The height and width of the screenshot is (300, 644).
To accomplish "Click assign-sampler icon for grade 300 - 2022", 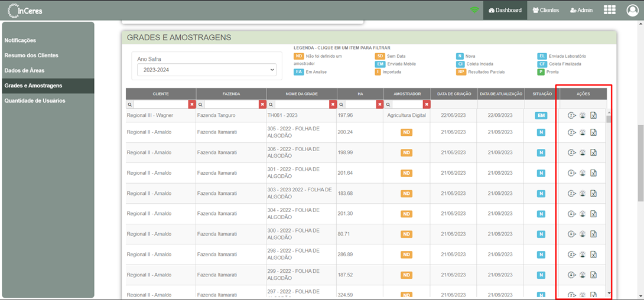I will pyautogui.click(x=571, y=234).
